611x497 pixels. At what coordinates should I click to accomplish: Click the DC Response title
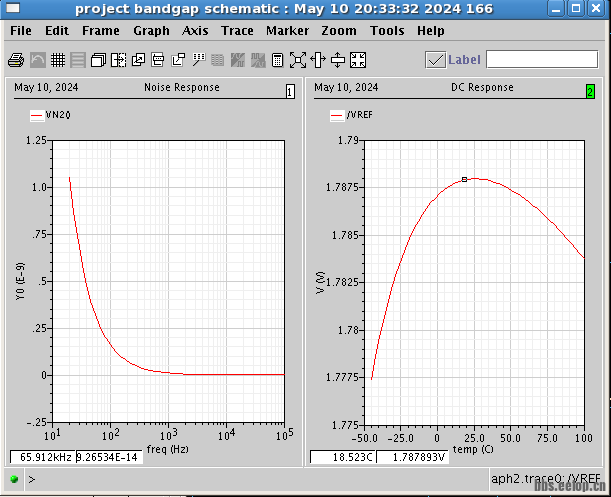[482, 87]
